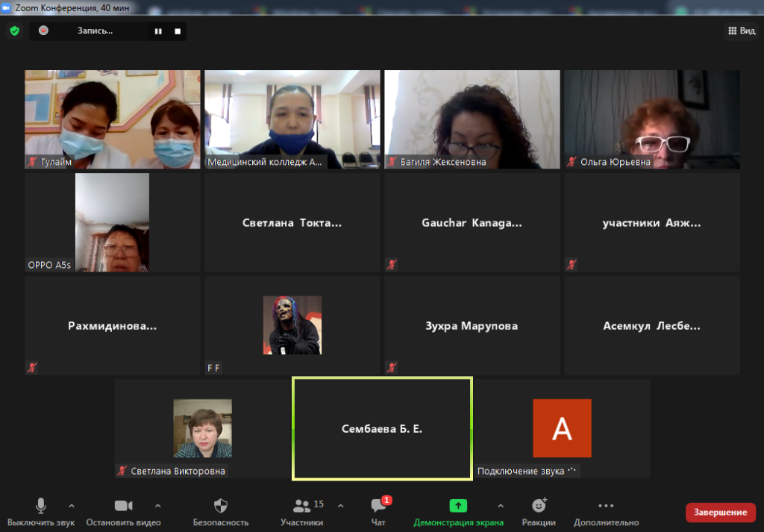The width and height of the screenshot is (764, 532).
Task: Open the Участники participants panel
Action: (302, 512)
